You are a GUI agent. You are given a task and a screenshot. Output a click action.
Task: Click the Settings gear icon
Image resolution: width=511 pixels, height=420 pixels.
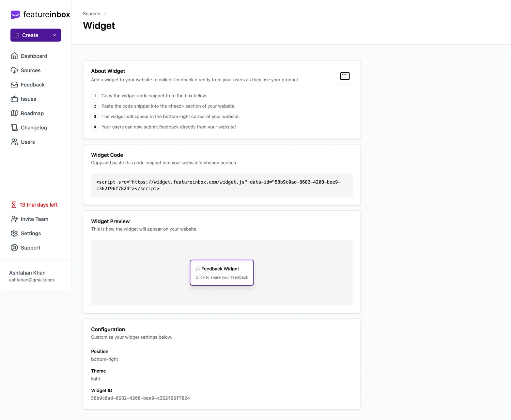(14, 233)
